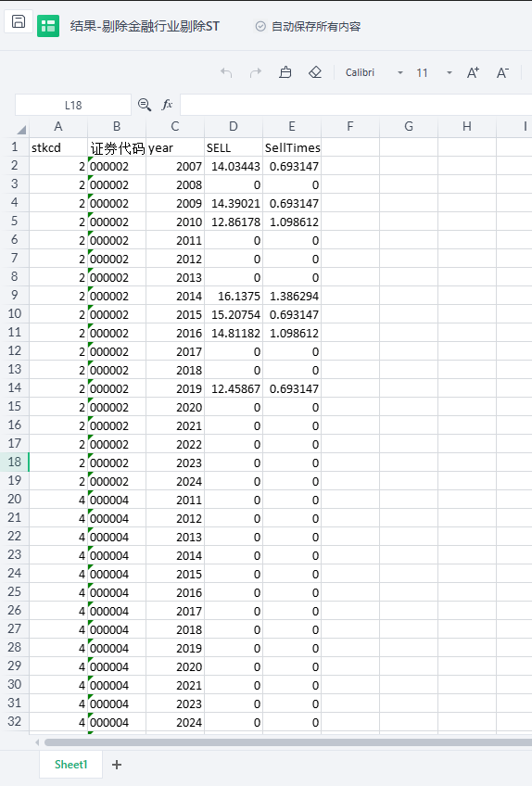Click the stkcd header cell
The image size is (532, 786).
coord(58,147)
